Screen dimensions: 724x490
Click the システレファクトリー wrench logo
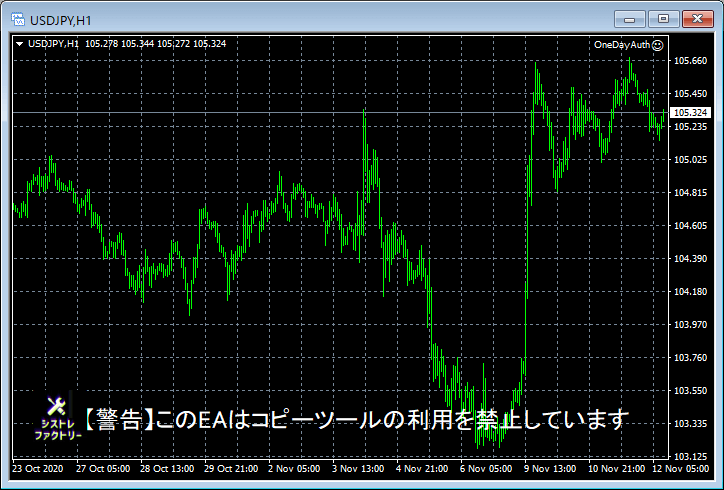58,417
